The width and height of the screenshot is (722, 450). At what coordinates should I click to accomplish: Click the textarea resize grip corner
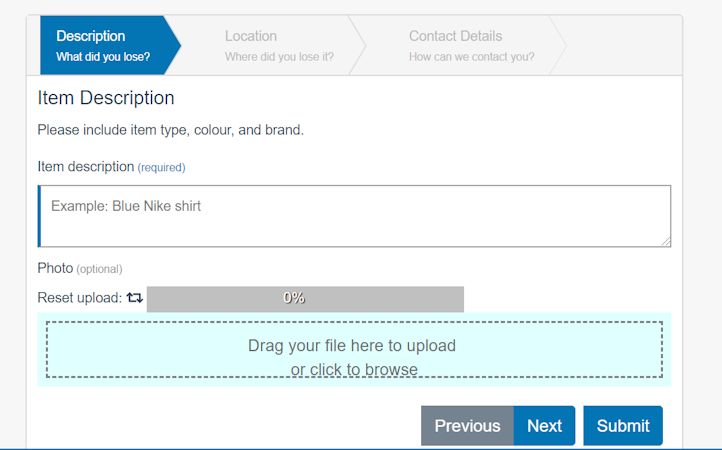(x=666, y=242)
